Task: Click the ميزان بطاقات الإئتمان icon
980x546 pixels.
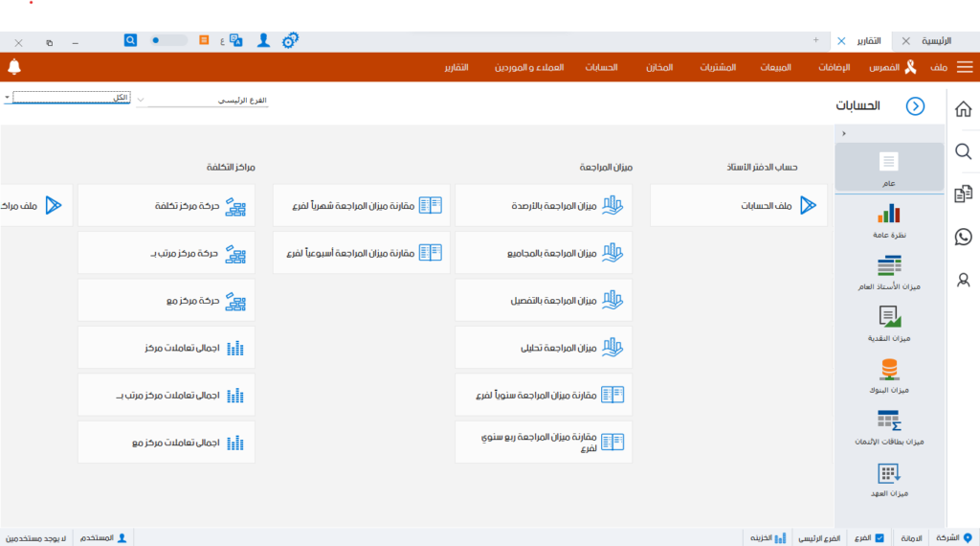Action: tap(889, 421)
